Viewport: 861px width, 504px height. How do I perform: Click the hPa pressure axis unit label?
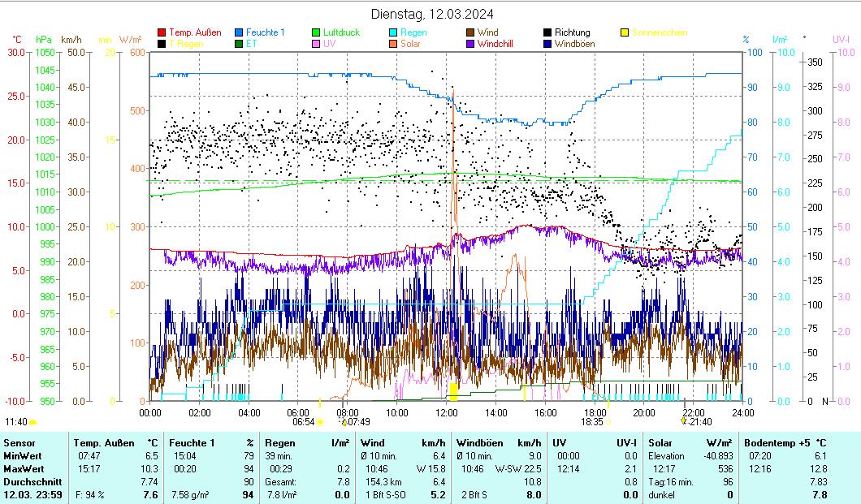pyautogui.click(x=44, y=39)
